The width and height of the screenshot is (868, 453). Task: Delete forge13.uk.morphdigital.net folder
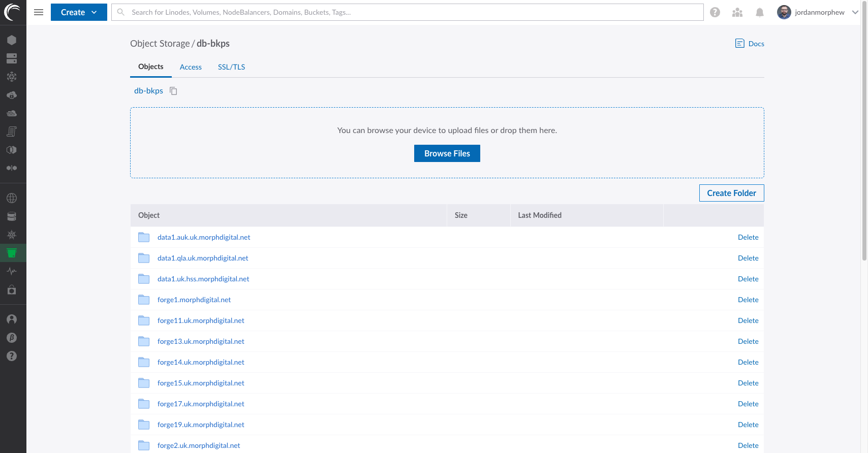pyautogui.click(x=748, y=341)
